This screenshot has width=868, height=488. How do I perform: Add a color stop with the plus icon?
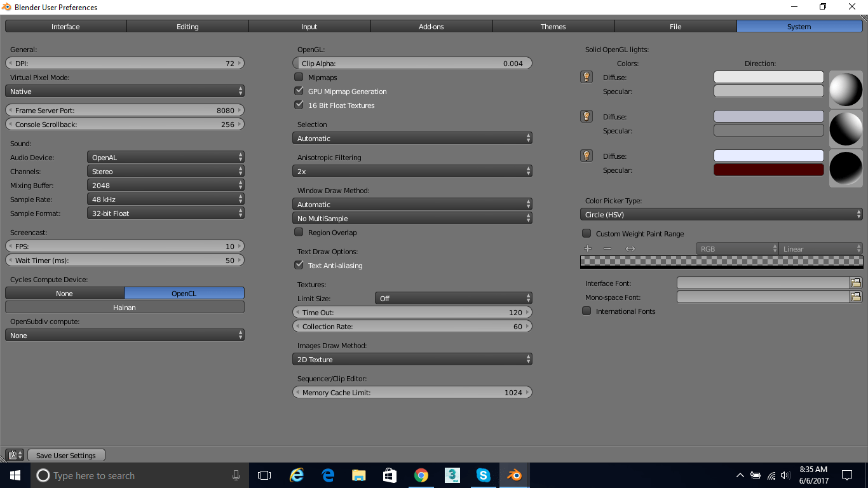click(587, 248)
